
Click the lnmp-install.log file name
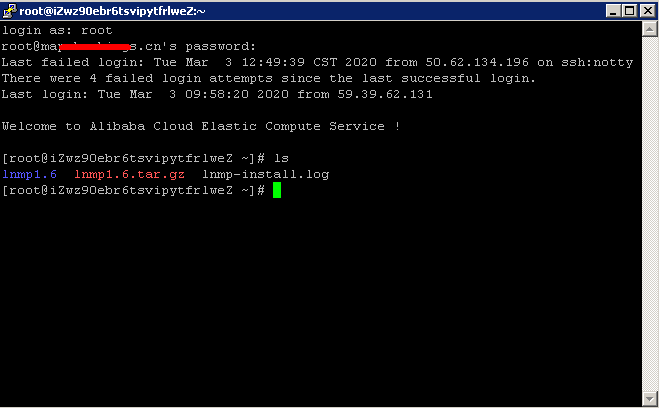[266, 174]
